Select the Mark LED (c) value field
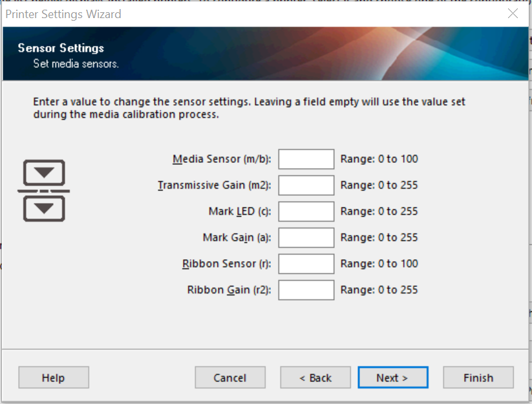532x404 pixels. [x=306, y=211]
